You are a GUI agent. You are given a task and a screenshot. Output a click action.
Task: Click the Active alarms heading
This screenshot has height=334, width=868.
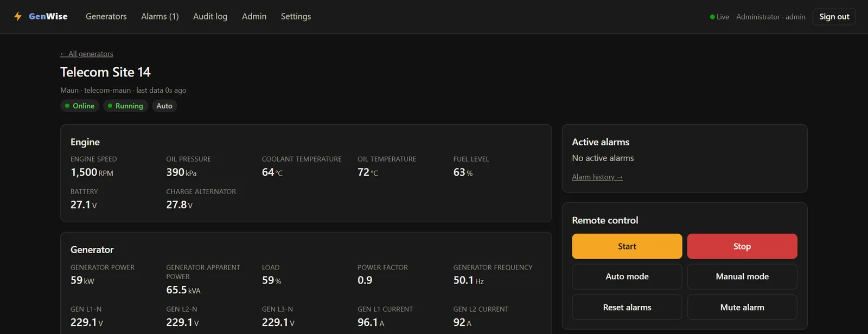pos(601,142)
